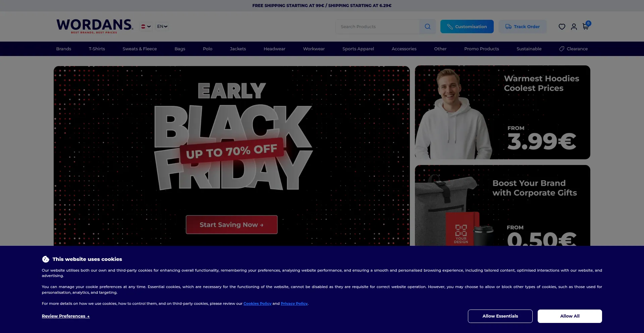The height and width of the screenshot is (333, 644).
Task: Click the Clearance tag icon
Action: [561, 49]
